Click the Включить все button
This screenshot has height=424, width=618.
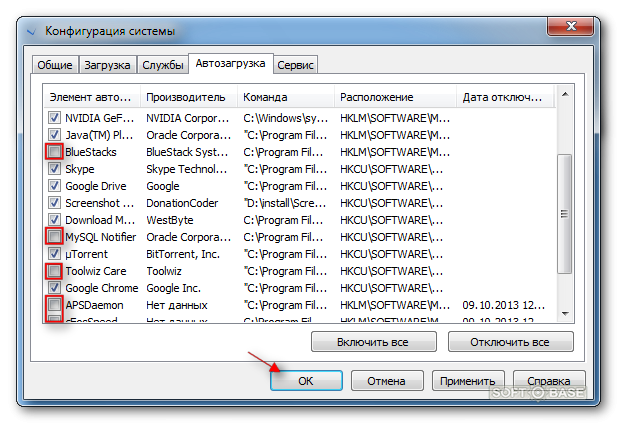pos(373,342)
